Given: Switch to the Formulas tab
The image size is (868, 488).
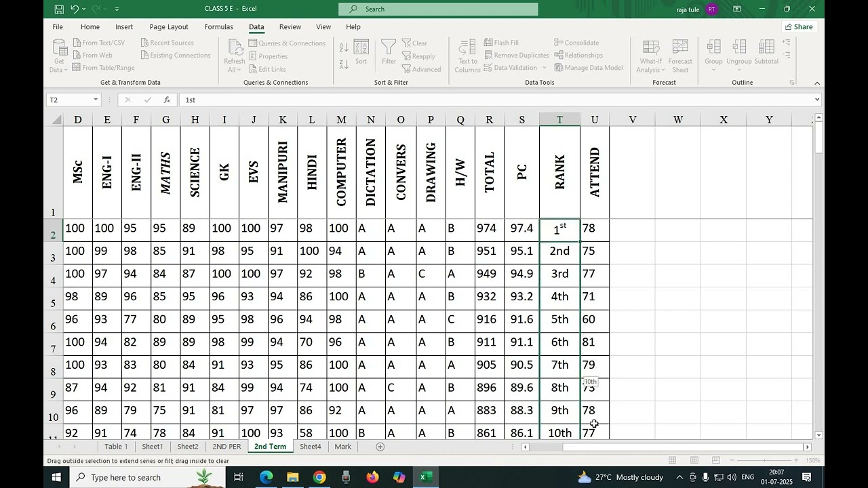Looking at the screenshot, I should (218, 26).
